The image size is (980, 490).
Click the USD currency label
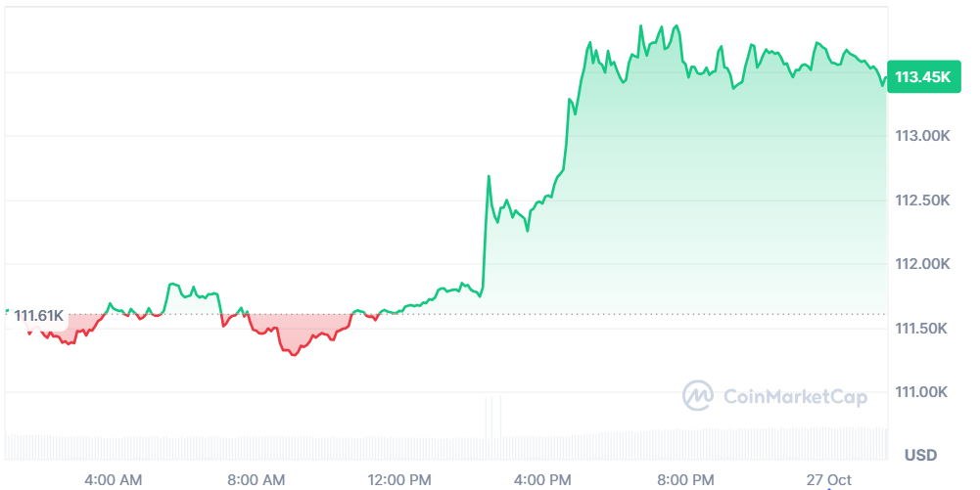coord(920,455)
